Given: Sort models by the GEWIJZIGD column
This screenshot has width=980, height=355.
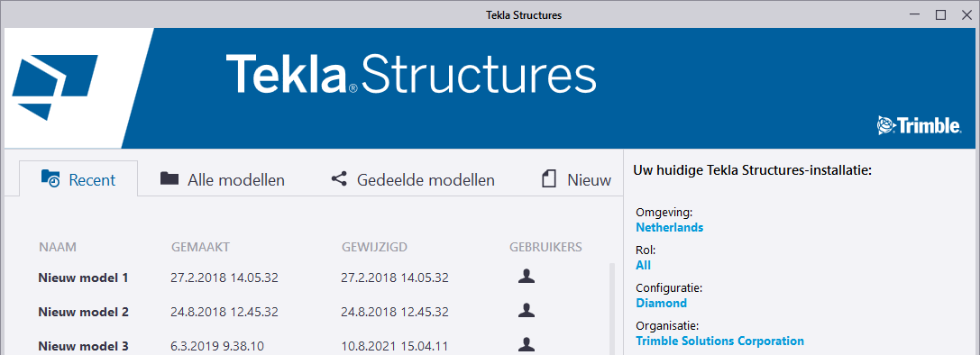Looking at the screenshot, I should pyautogui.click(x=375, y=247).
